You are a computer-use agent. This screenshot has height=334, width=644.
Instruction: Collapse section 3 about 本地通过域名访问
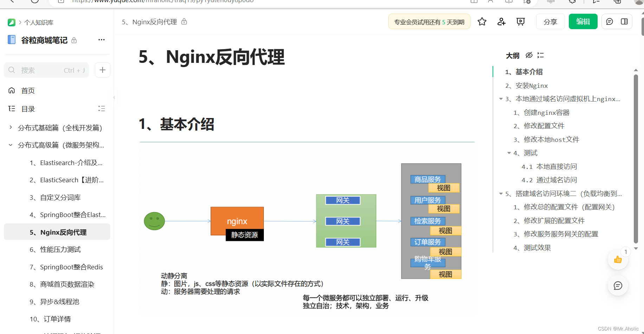point(501,99)
